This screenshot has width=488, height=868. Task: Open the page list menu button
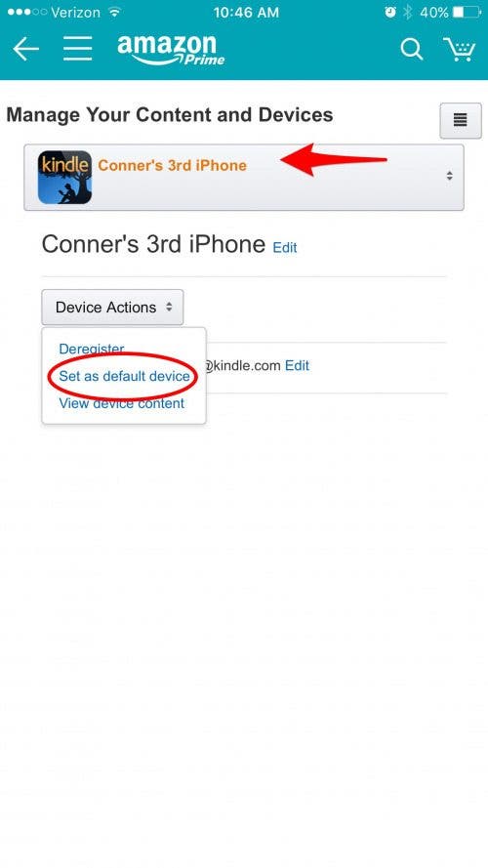tap(461, 120)
